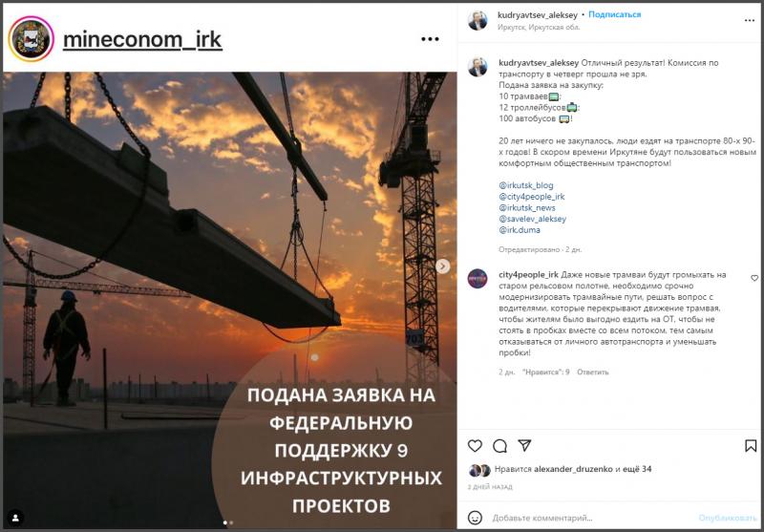This screenshot has height=532, width=764.
Task: Open emoji picker in comment field
Action: (x=475, y=518)
